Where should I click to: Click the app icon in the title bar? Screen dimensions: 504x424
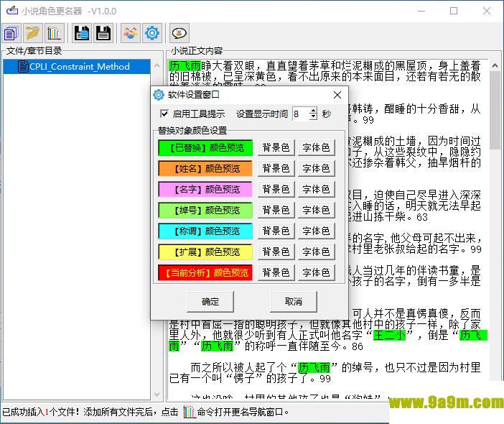[x=12, y=11]
